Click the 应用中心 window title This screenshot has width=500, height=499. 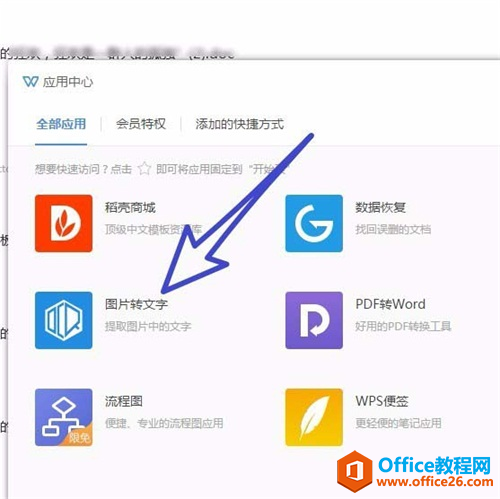coord(68,82)
